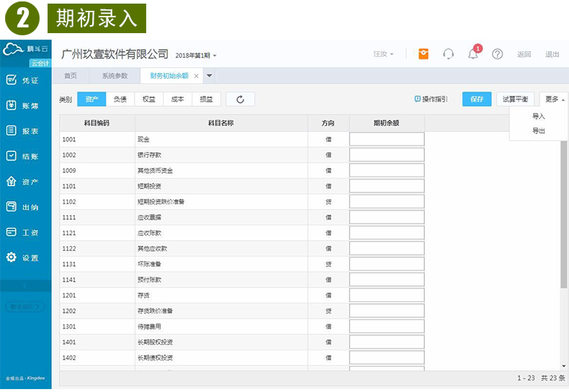Choose 导出 from the 更多 menu
Viewport: 569px width, 392px height.
[x=539, y=130]
